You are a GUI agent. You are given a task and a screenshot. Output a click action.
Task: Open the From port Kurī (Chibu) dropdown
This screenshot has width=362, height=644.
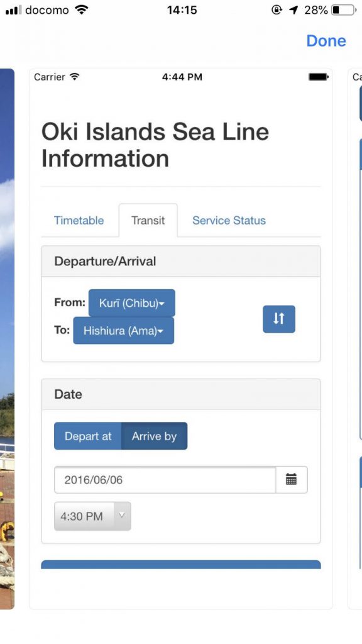click(132, 303)
